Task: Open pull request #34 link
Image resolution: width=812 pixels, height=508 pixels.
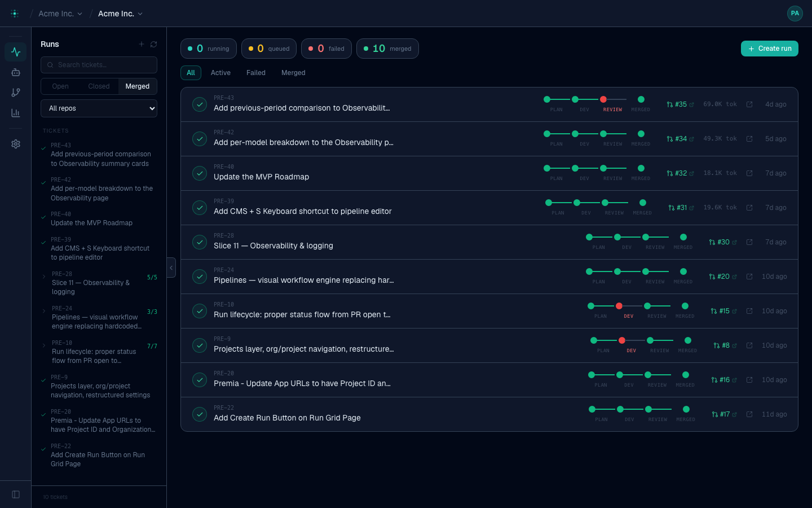Action: [x=680, y=139]
